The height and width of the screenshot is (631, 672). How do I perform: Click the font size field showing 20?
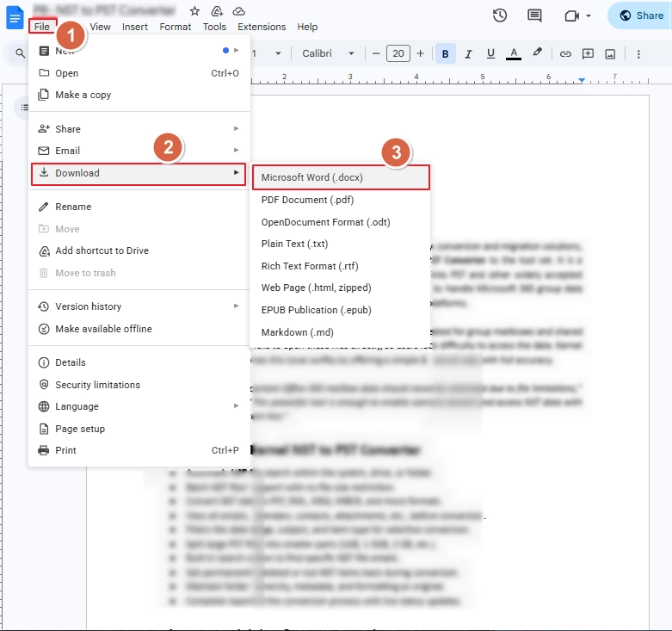[398, 53]
